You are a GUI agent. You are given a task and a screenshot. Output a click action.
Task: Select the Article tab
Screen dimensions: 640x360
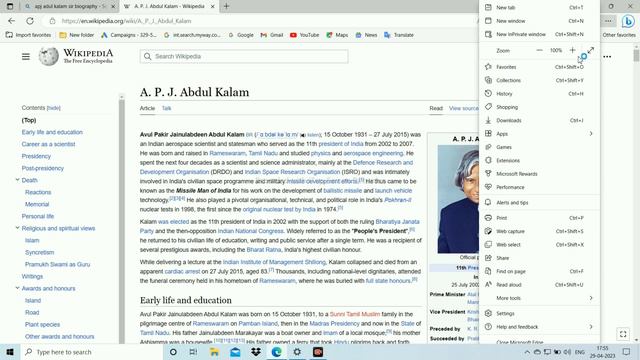(x=147, y=108)
